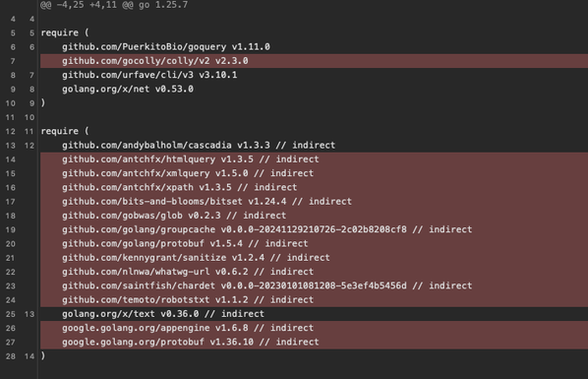Select the removed gocolly/colly/v2 v2.3.0 line
The height and width of the screenshot is (379, 588).
(314, 61)
